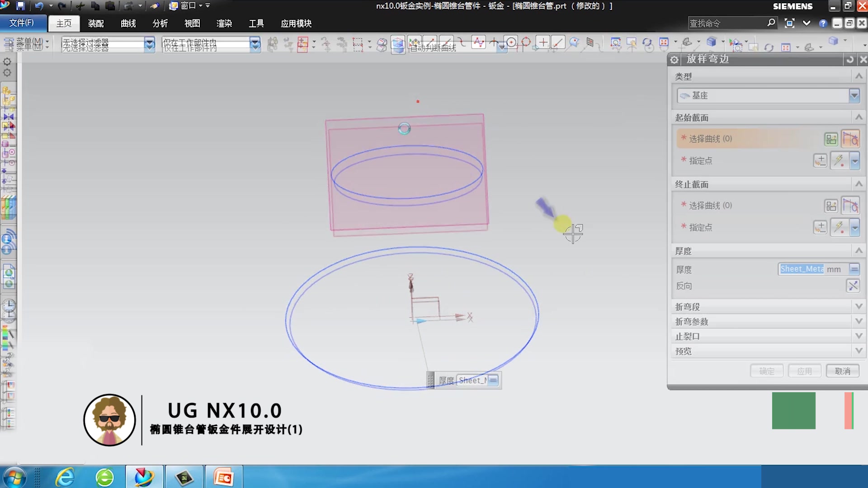Image resolution: width=868 pixels, height=488 pixels.
Task: Click the full screen toggle icon
Action: 790,23
